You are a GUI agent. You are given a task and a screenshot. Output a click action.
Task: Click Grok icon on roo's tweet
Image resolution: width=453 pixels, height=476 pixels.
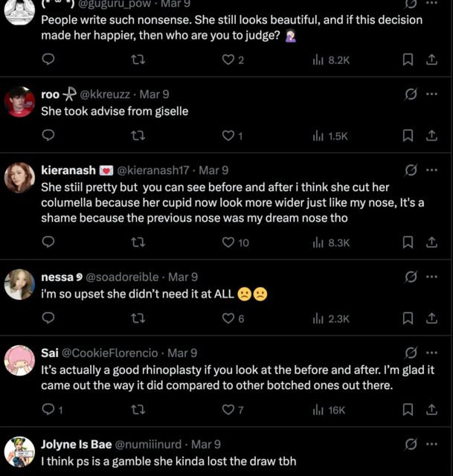click(410, 94)
